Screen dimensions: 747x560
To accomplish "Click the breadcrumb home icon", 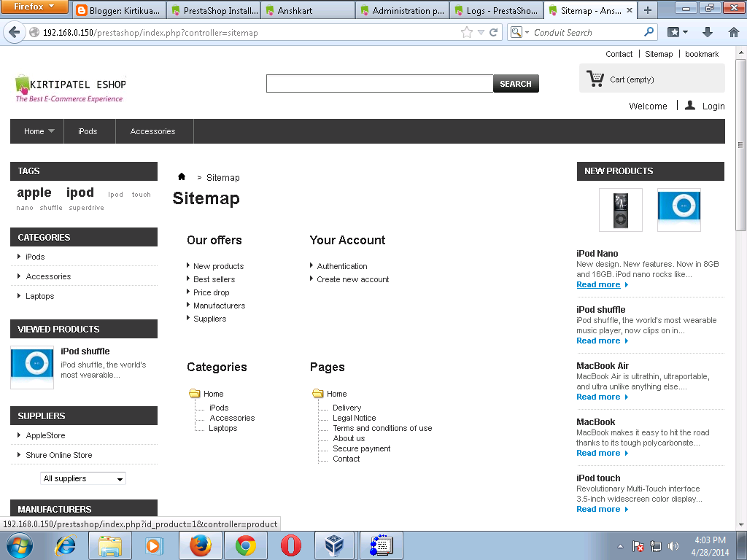I will 182,176.
